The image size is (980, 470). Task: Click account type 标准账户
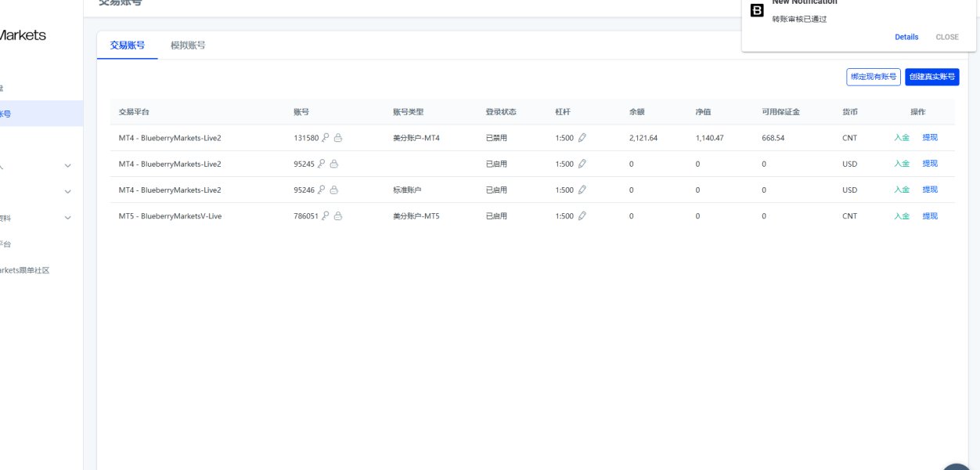point(407,190)
